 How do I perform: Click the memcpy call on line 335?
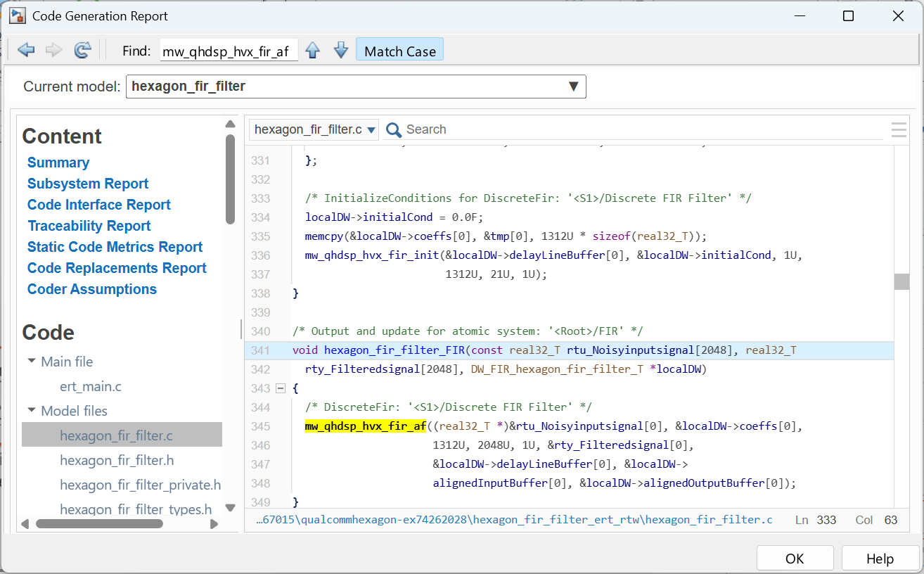[324, 236]
